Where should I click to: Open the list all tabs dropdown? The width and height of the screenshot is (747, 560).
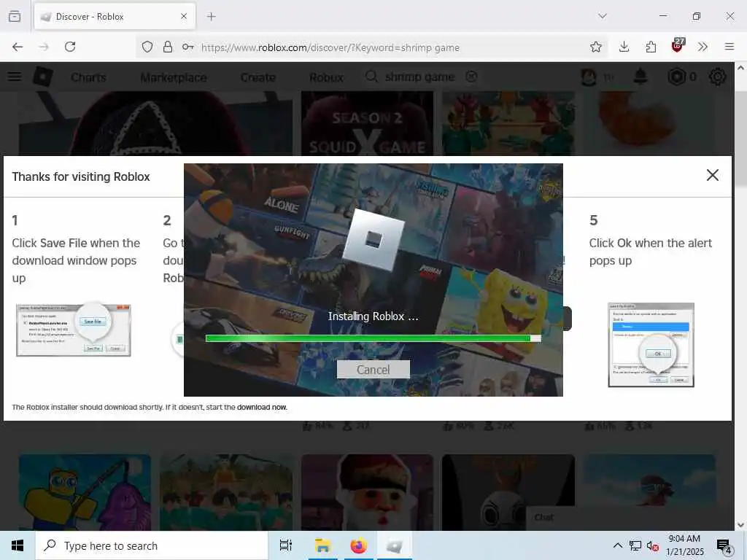tap(603, 16)
